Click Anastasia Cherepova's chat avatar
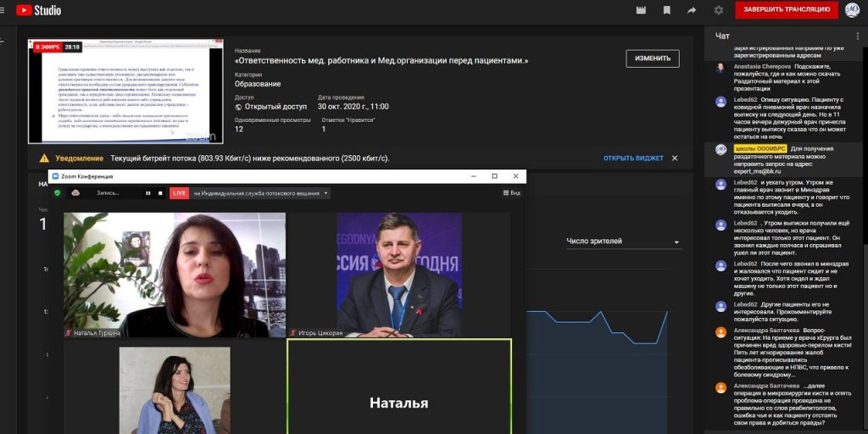 [721, 68]
